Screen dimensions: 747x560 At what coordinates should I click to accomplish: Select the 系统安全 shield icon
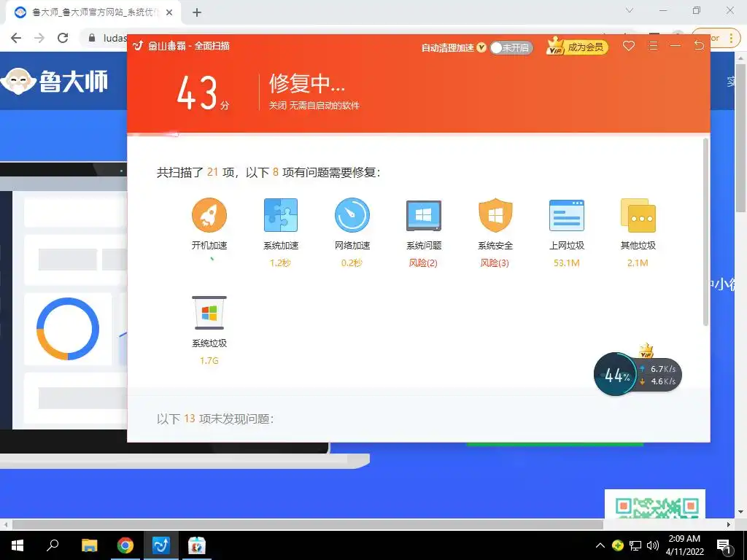tap(495, 215)
